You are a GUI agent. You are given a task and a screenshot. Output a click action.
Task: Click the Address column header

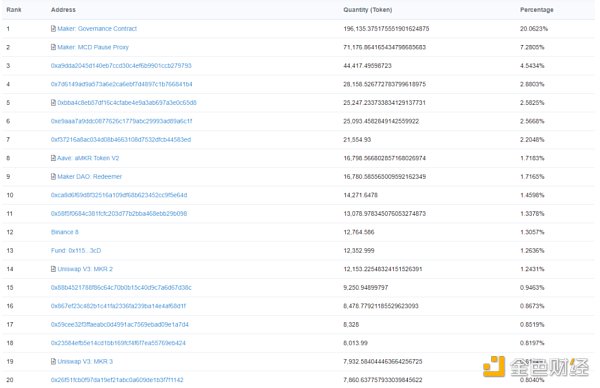63,10
